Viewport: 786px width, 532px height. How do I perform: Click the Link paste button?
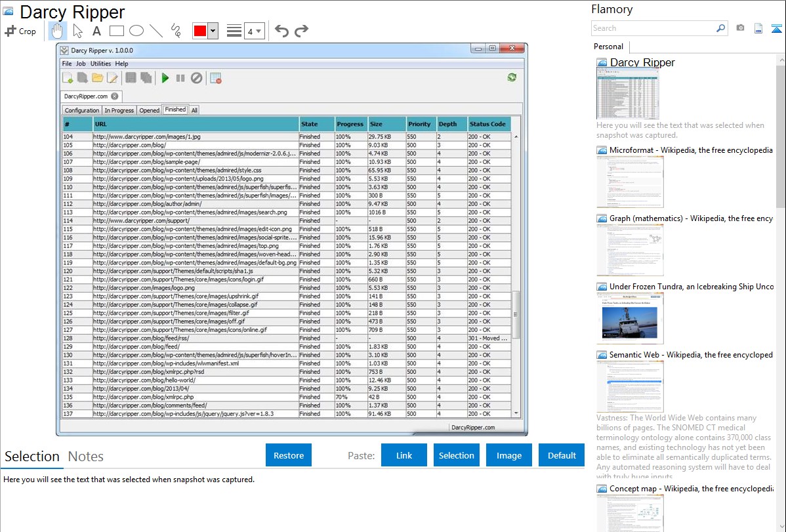[x=404, y=455]
